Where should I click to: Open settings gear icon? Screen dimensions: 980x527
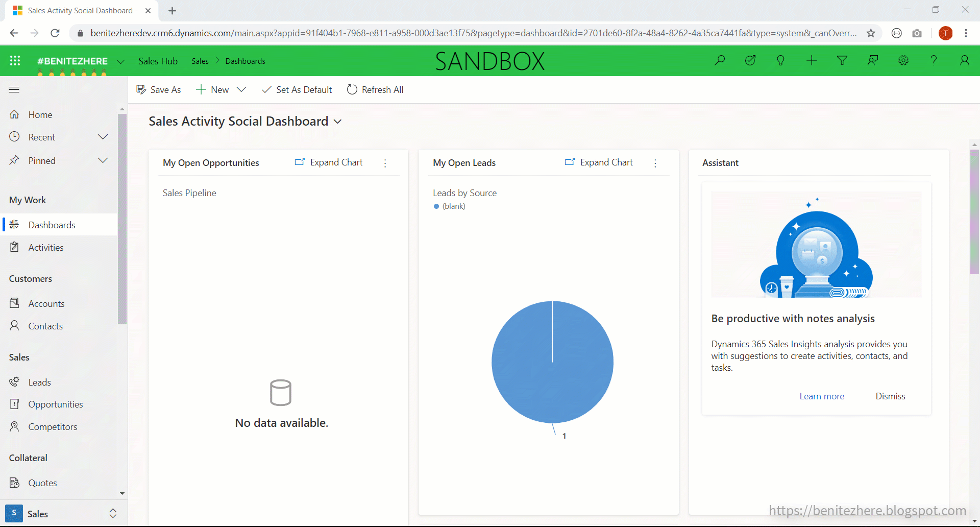(x=903, y=61)
